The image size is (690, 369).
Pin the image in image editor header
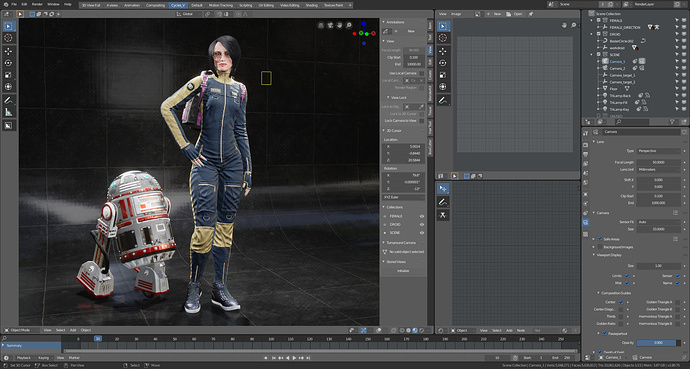(531, 14)
